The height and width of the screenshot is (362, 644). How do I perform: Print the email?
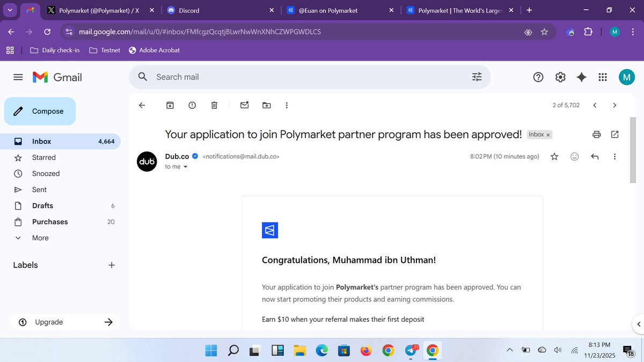pyautogui.click(x=596, y=134)
